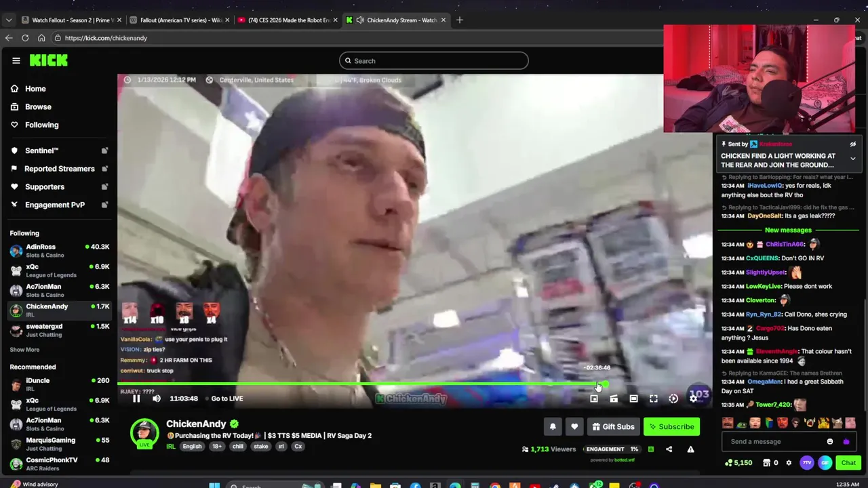
Task: Click the taskbar clock showing 12:35 AM
Action: pyautogui.click(x=848, y=484)
